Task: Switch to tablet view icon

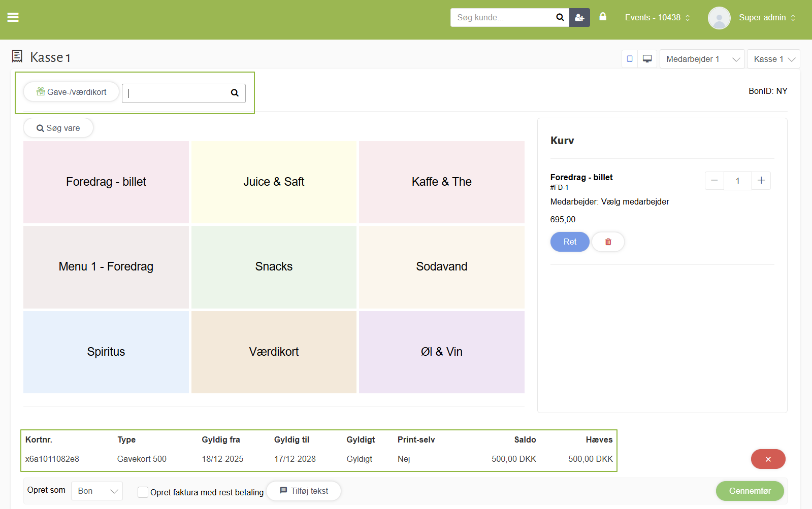Action: pos(630,59)
